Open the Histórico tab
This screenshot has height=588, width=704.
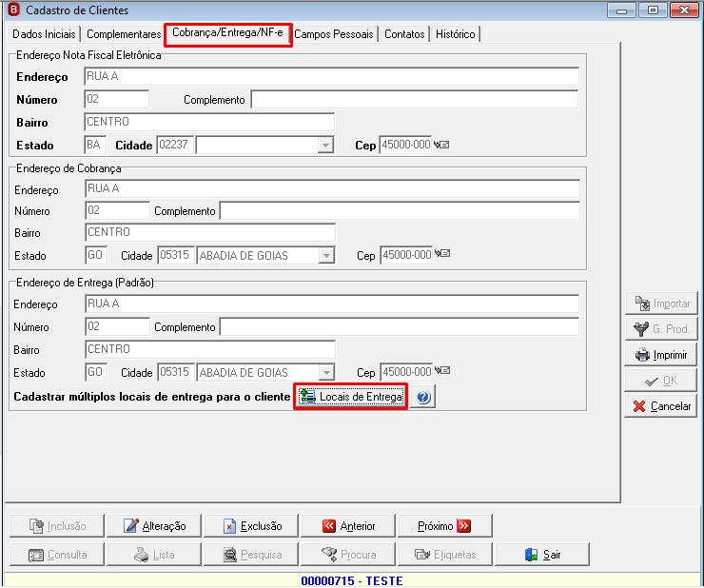point(456,34)
